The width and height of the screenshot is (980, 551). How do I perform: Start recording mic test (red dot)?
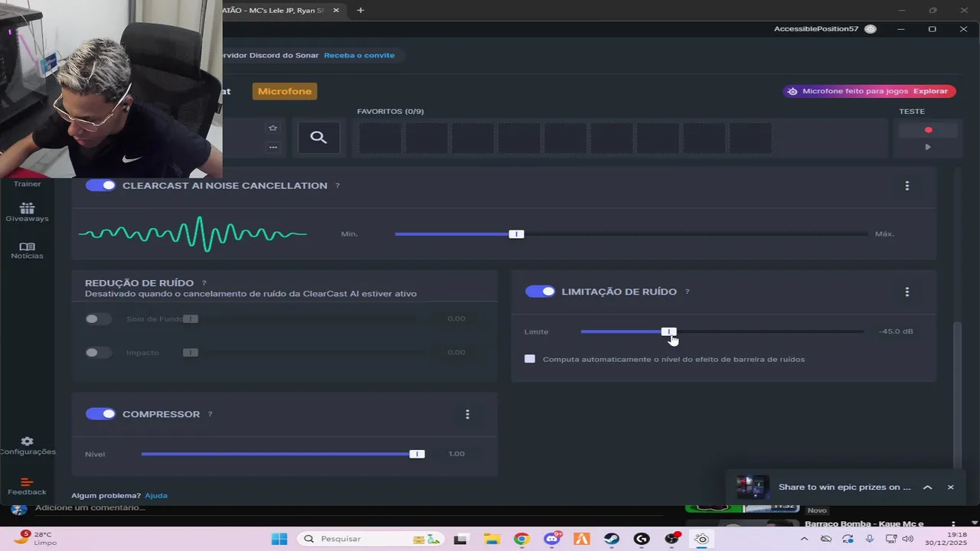coord(928,130)
